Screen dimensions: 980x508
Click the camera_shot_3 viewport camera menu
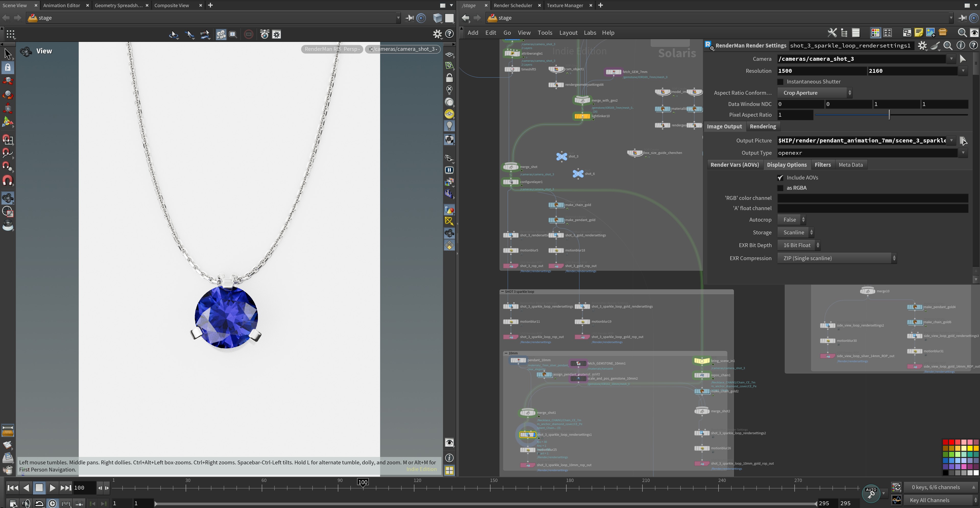(x=403, y=49)
